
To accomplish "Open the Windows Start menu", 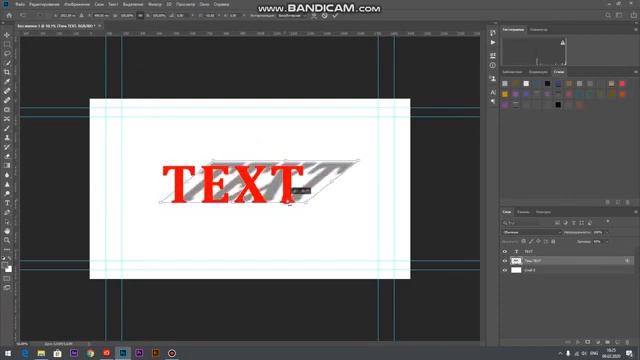I will 8,353.
